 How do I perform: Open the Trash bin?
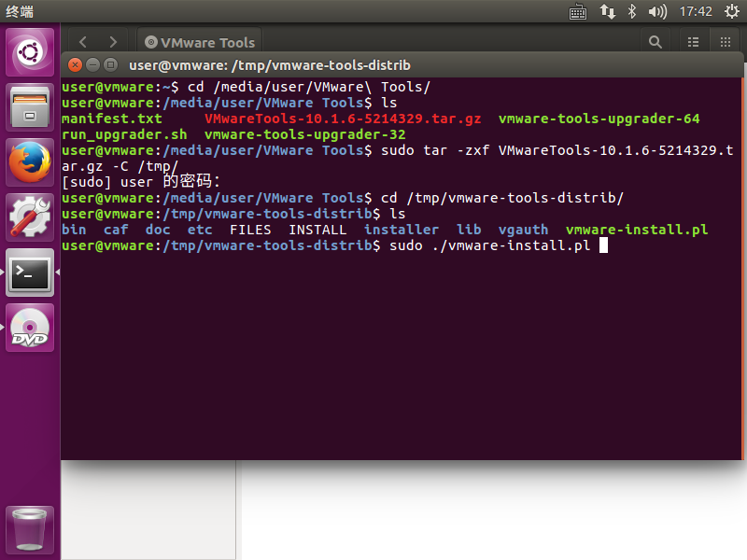(x=30, y=529)
